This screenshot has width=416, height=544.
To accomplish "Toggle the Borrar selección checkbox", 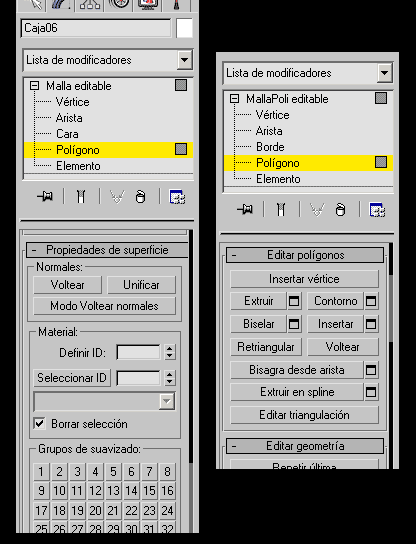I will coord(39,424).
